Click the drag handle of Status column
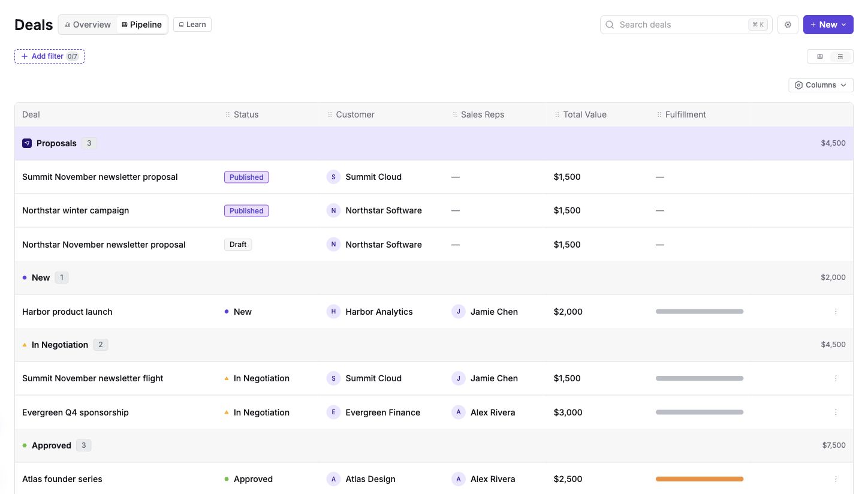This screenshot has height=494, width=868. pos(227,115)
